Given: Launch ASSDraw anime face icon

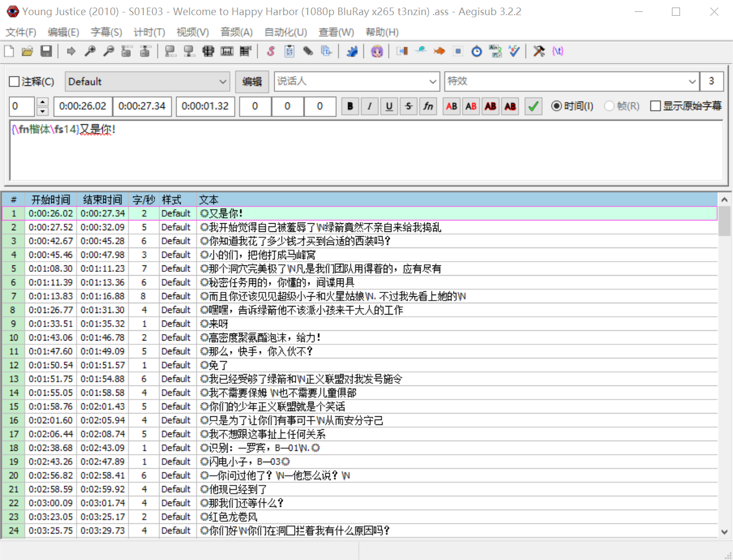Looking at the screenshot, I should click(x=377, y=51).
